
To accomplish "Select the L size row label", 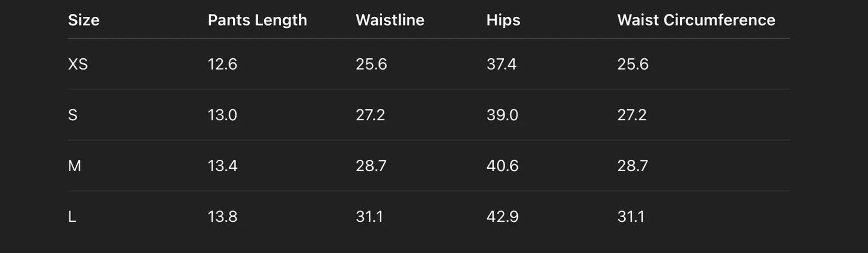I will (x=72, y=217).
